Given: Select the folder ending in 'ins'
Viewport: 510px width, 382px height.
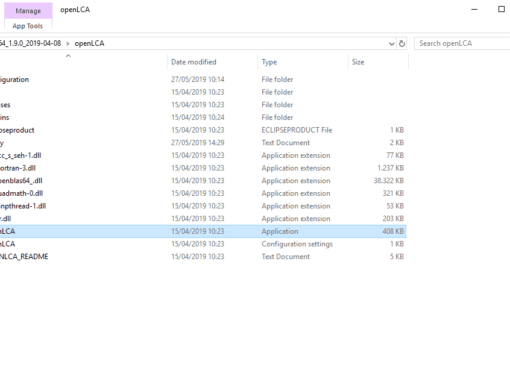Looking at the screenshot, I should tap(203, 117).
